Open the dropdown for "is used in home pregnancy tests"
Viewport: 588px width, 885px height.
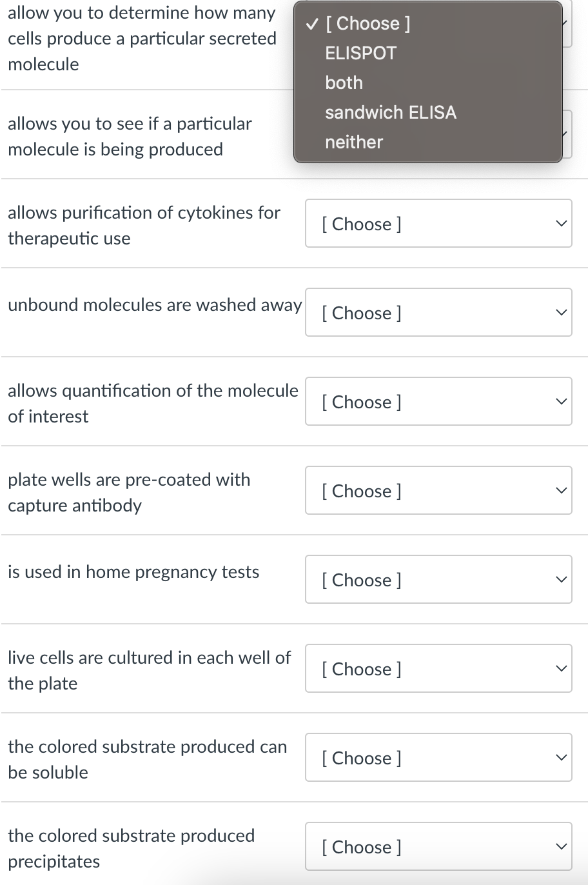[438, 579]
